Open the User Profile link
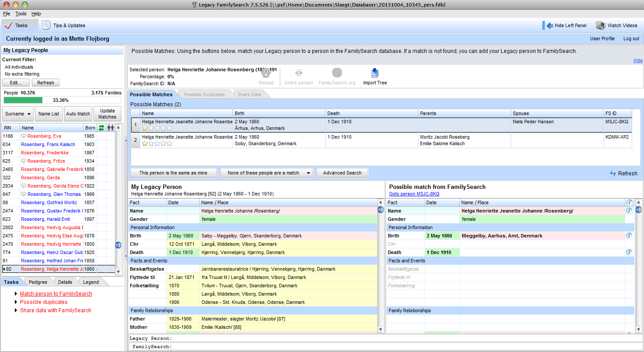 pyautogui.click(x=602, y=38)
